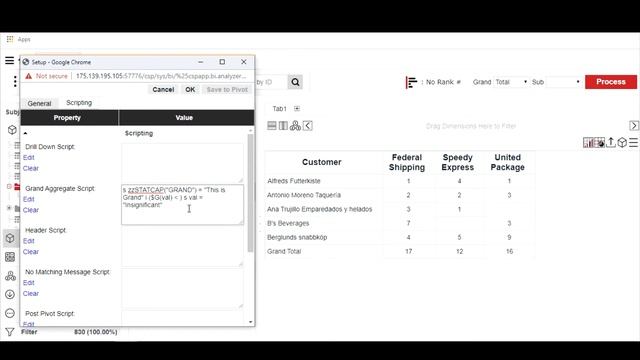Click the Speedy Express column header

458,162
